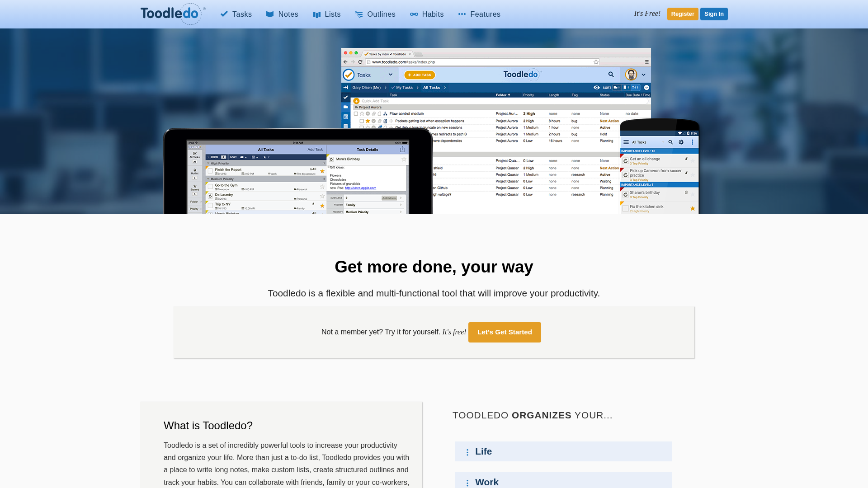Click the Habits infinity icon
Screen dimensions: 868x488
tap(414, 14)
